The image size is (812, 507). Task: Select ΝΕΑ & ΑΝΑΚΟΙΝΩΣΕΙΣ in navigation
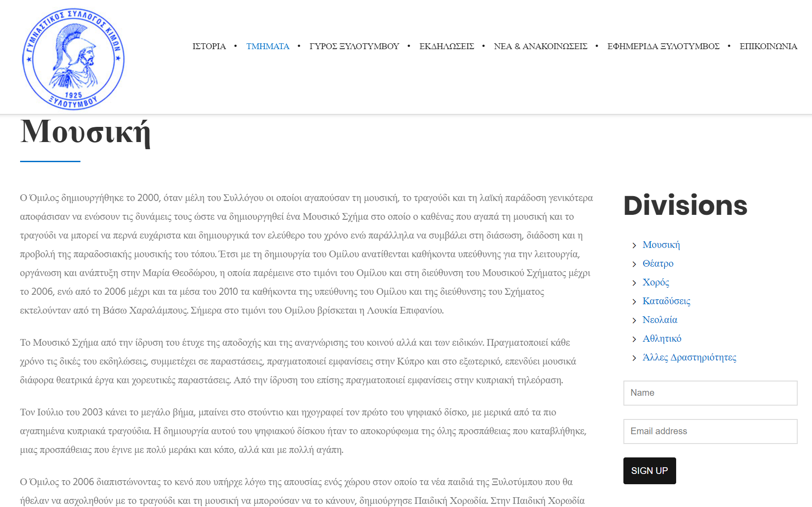coord(540,46)
